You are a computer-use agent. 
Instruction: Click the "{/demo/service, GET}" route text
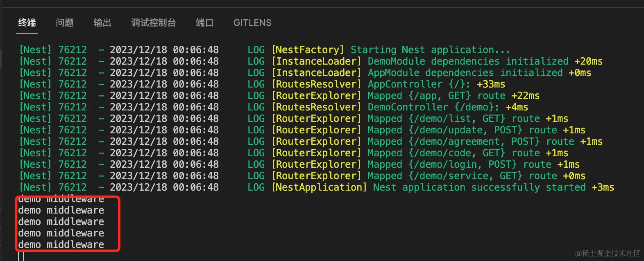(465, 176)
